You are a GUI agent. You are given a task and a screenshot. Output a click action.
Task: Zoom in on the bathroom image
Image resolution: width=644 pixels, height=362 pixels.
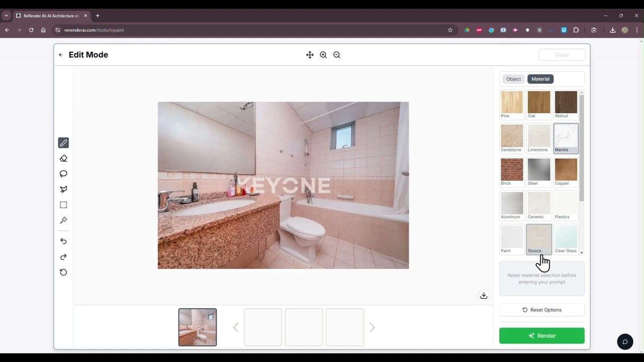(323, 55)
